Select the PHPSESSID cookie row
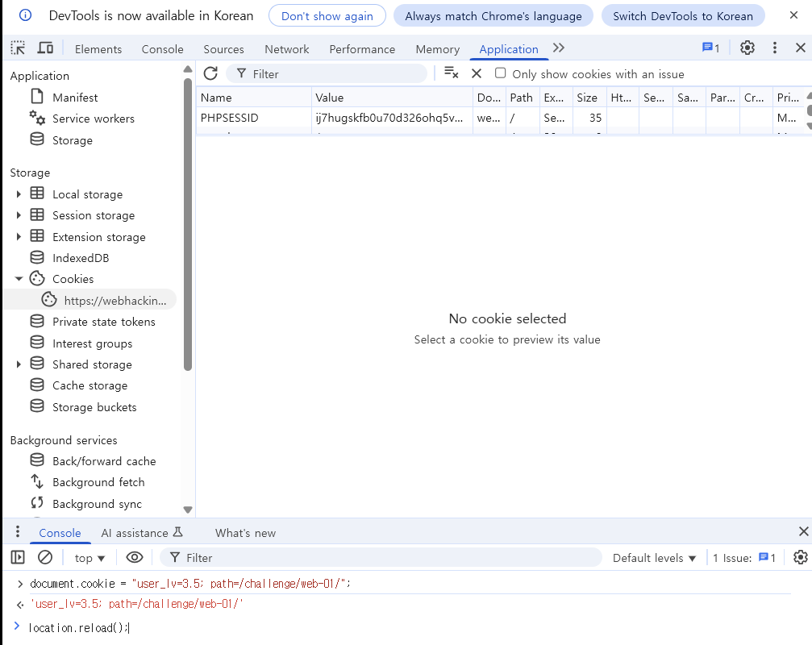The height and width of the screenshot is (645, 812). pos(501,118)
